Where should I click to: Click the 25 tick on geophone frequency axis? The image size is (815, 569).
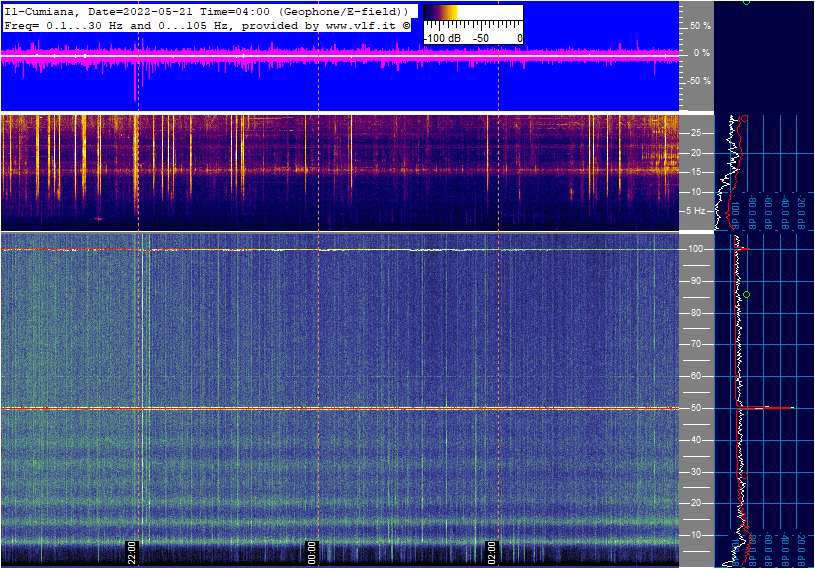click(x=697, y=133)
